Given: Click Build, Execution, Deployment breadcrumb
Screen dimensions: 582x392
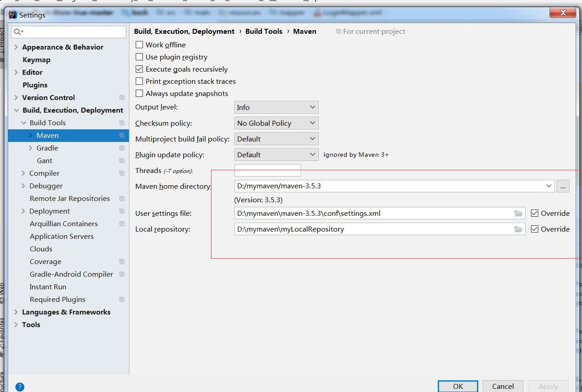Looking at the screenshot, I should pos(184,32).
